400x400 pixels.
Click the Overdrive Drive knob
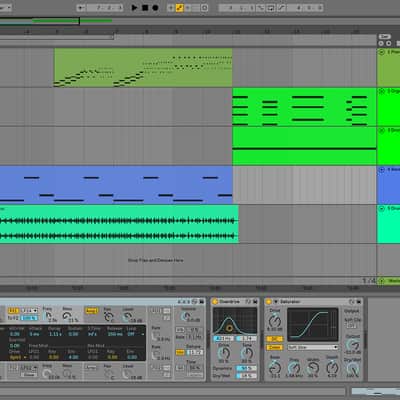click(x=224, y=353)
